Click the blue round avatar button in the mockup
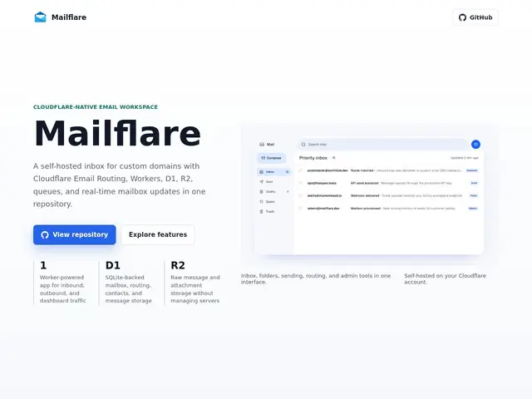Viewport: 532px width, 399px height. (475, 144)
